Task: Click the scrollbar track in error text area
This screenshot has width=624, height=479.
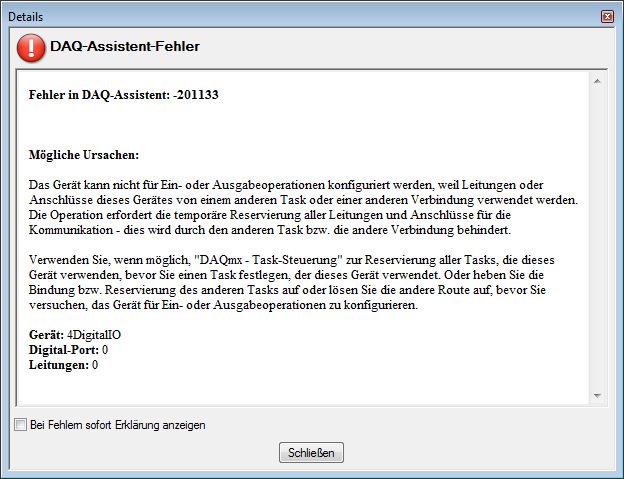Action: point(597,239)
